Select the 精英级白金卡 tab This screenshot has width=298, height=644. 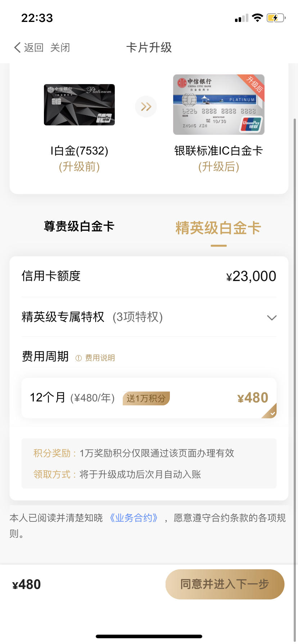tap(218, 228)
